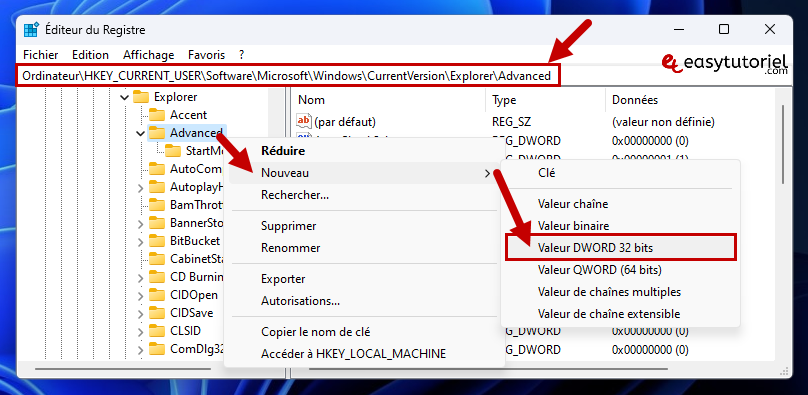Expand the ComDlg32 tree node
This screenshot has width=808, height=395.
point(140,350)
